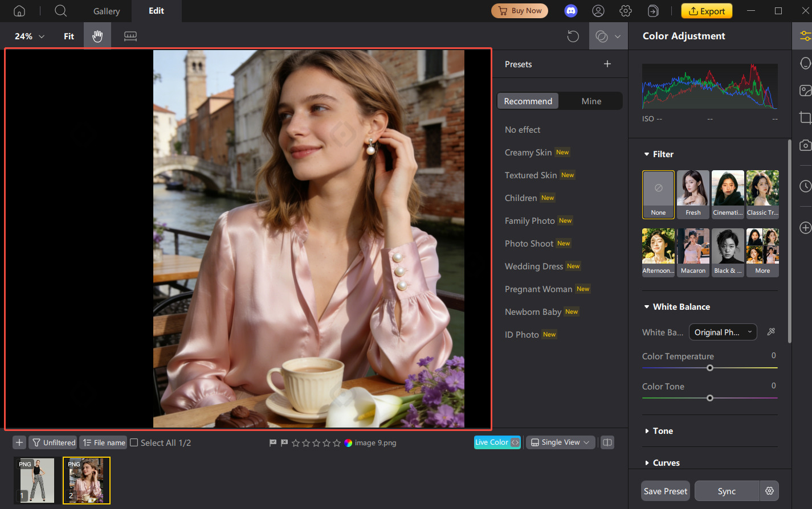Check the Select All checkbox
The height and width of the screenshot is (509, 812).
click(134, 442)
